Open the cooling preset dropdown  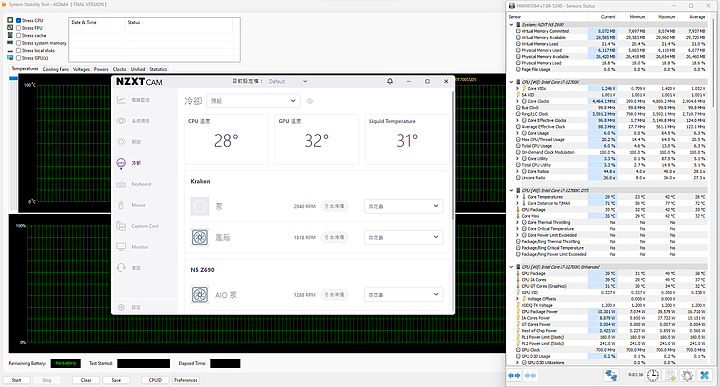253,101
